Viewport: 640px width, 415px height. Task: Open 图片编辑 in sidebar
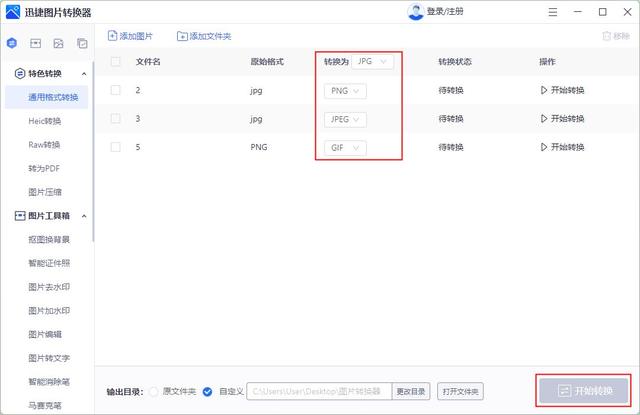45,334
